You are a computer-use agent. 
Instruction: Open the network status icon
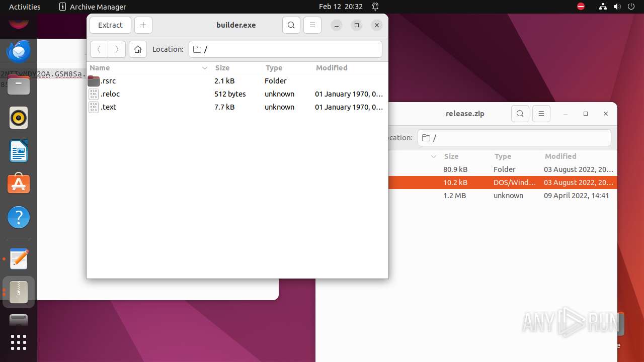[603, 7]
